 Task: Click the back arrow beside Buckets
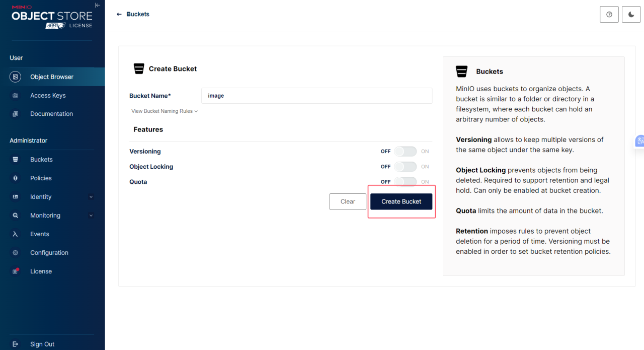(119, 14)
